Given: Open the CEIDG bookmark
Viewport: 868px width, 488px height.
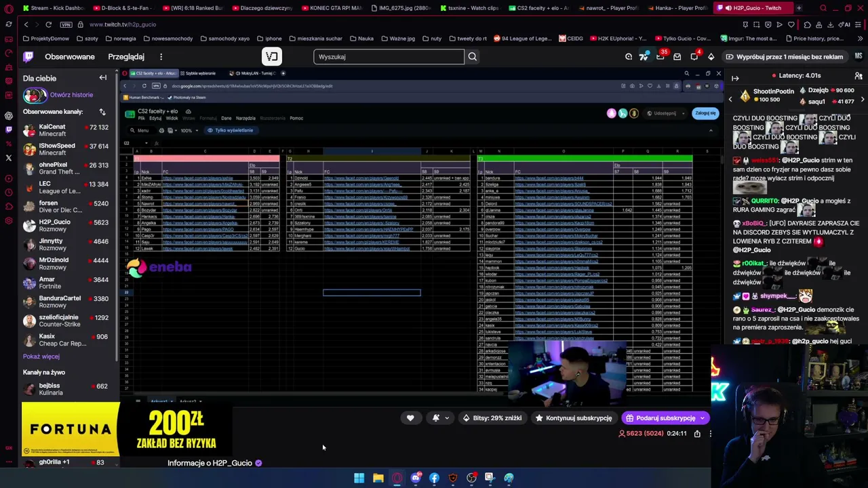Looking at the screenshot, I should [571, 39].
